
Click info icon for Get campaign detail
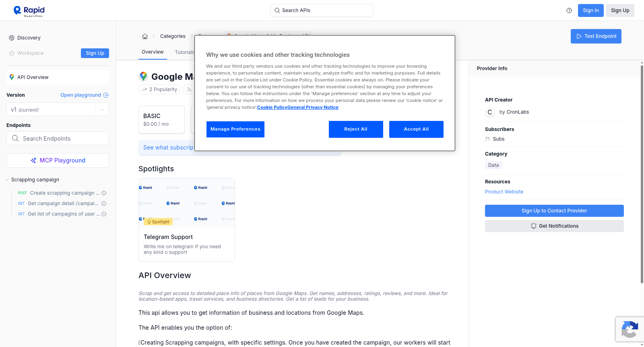click(104, 204)
